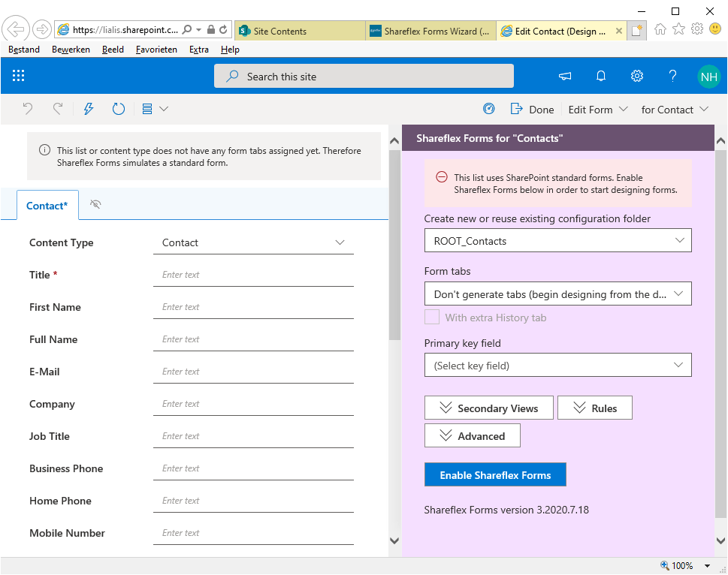Open the favorites star icon
728x575 pixels.
point(678,29)
